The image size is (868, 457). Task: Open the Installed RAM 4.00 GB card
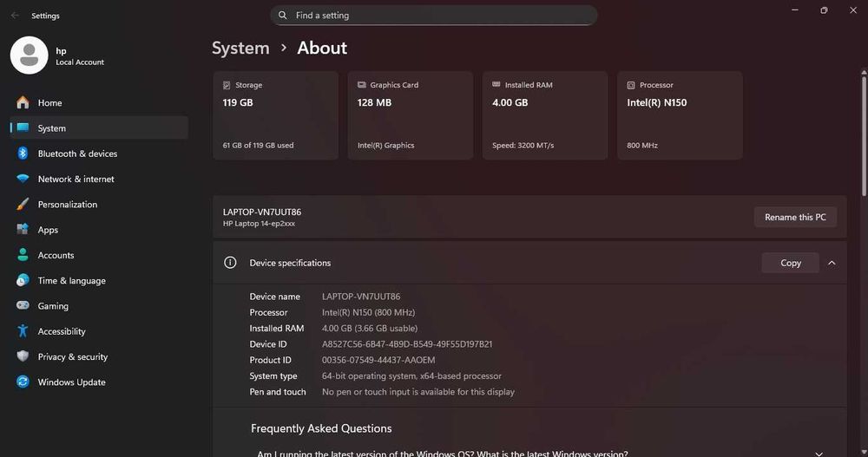tap(545, 115)
